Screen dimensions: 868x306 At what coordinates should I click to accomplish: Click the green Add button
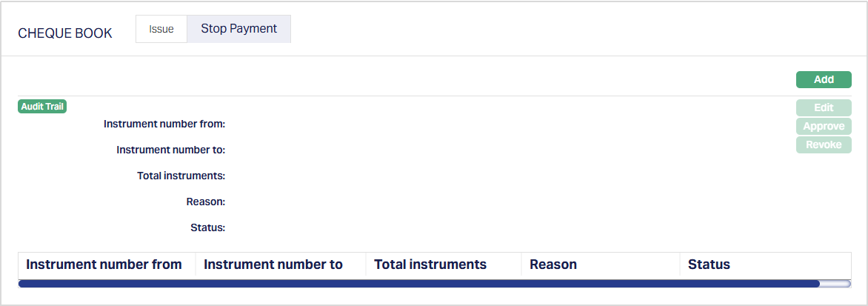[x=824, y=79]
